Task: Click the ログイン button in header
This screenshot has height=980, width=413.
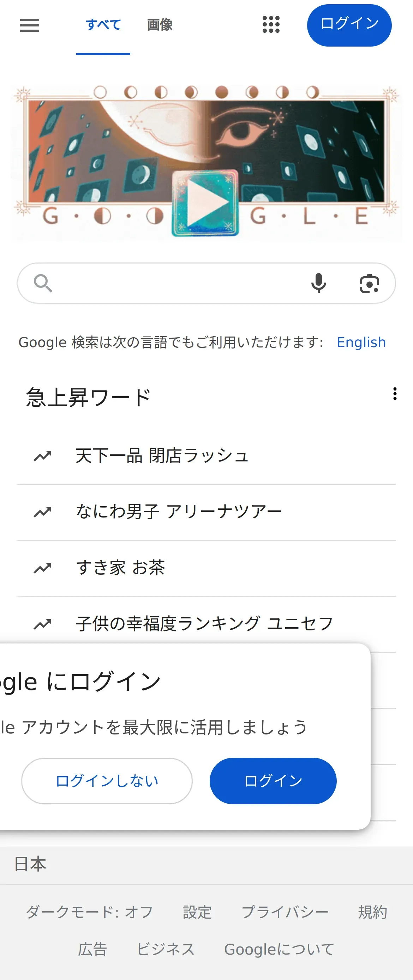Action: click(349, 25)
